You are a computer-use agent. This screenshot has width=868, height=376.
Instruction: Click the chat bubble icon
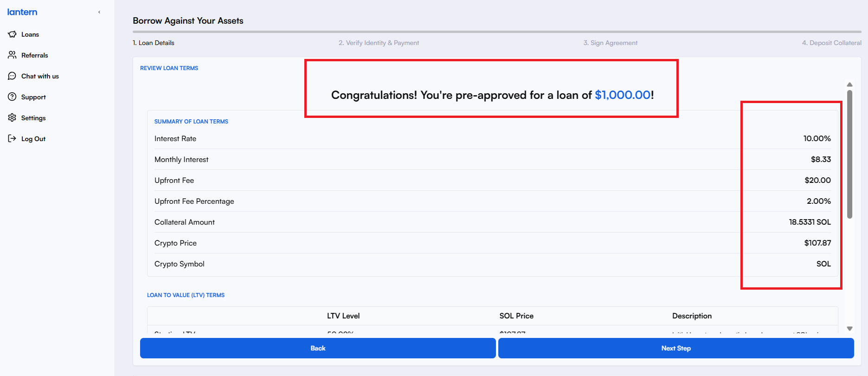point(12,76)
